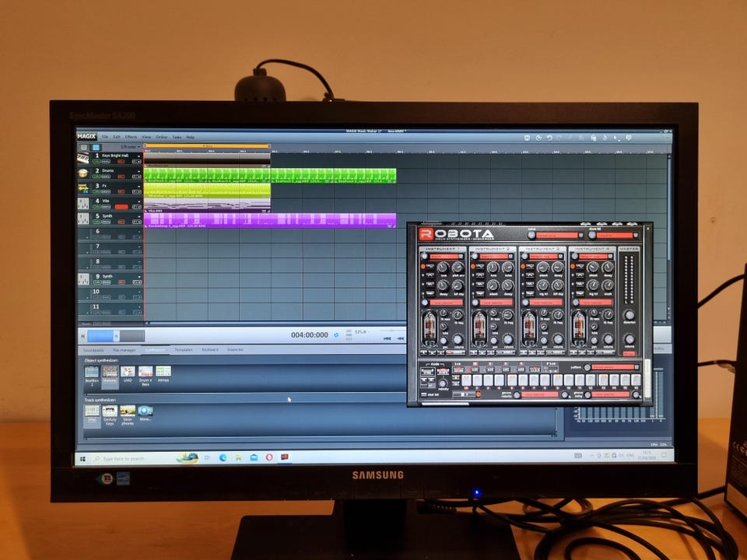Open the File menu
The width and height of the screenshot is (747, 560).
click(105, 137)
